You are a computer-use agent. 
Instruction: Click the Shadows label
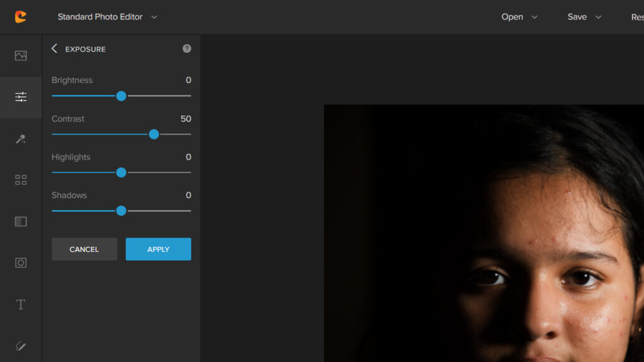point(69,195)
